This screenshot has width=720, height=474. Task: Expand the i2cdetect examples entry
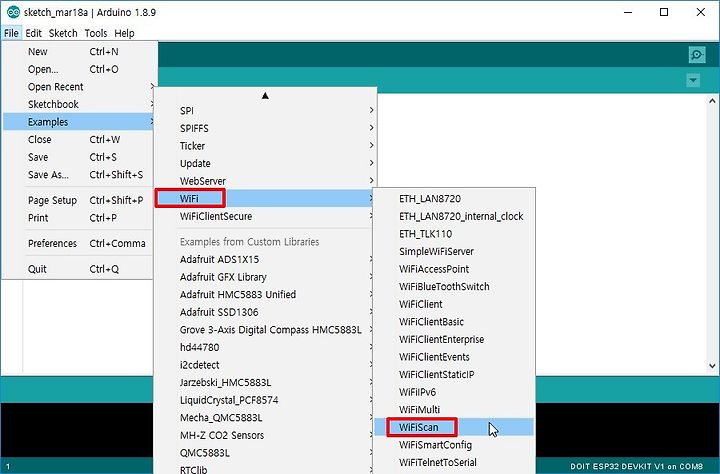265,365
